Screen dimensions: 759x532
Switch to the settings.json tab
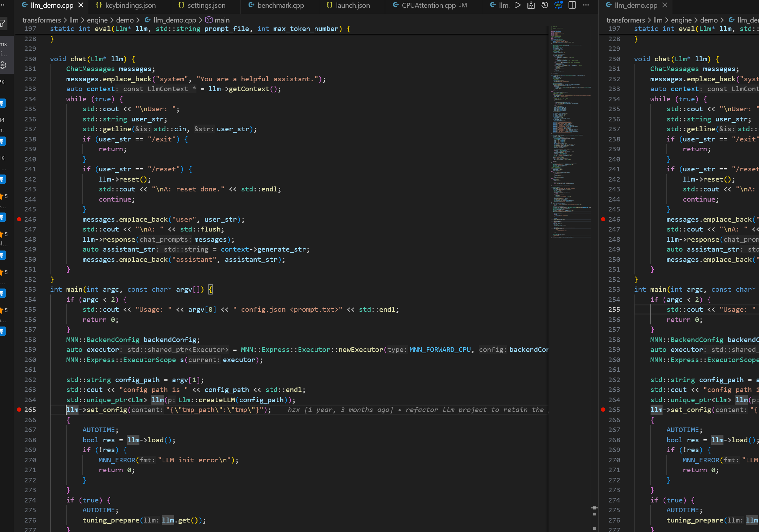[x=206, y=5]
